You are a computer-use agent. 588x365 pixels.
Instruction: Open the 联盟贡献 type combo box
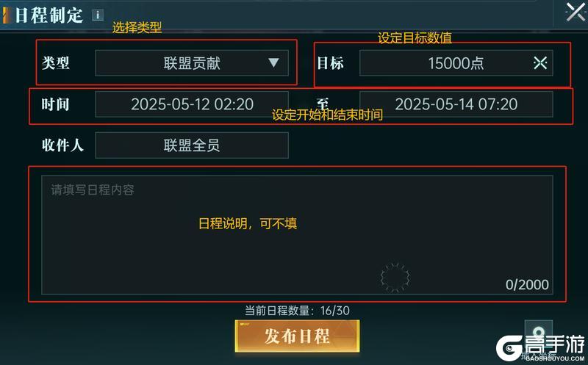192,63
